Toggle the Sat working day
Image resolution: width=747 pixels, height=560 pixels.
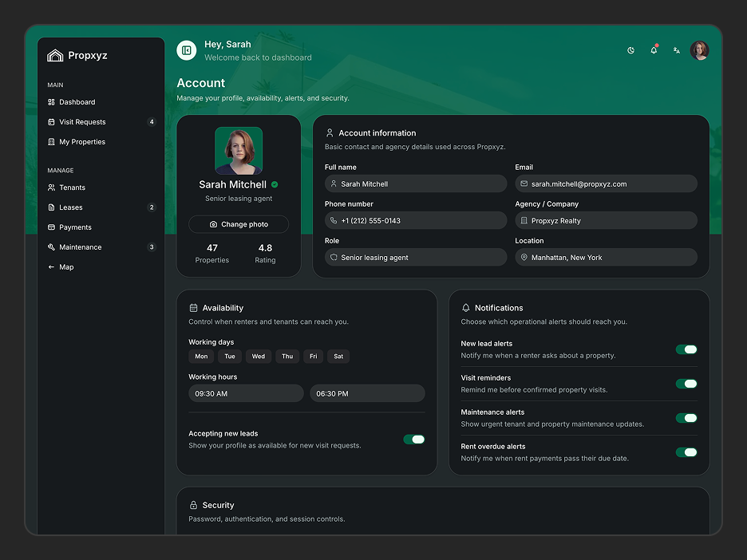pyautogui.click(x=338, y=357)
